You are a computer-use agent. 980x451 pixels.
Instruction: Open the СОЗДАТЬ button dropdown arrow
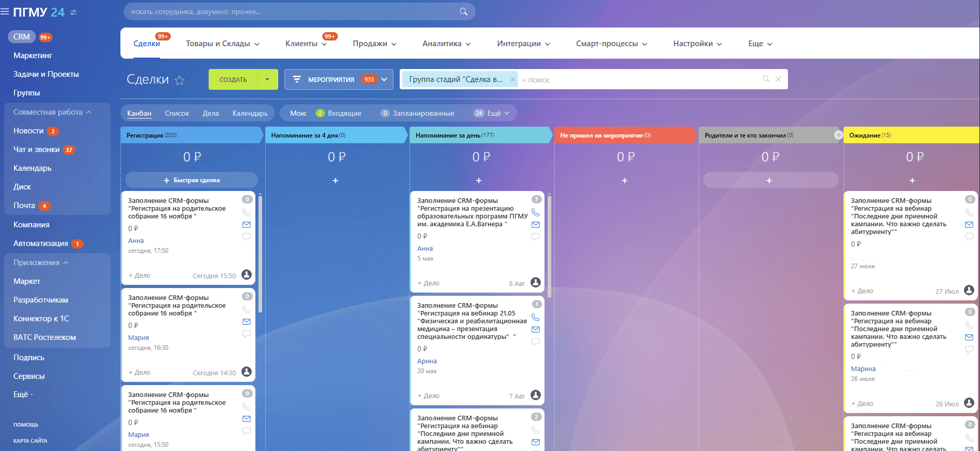pyautogui.click(x=267, y=79)
